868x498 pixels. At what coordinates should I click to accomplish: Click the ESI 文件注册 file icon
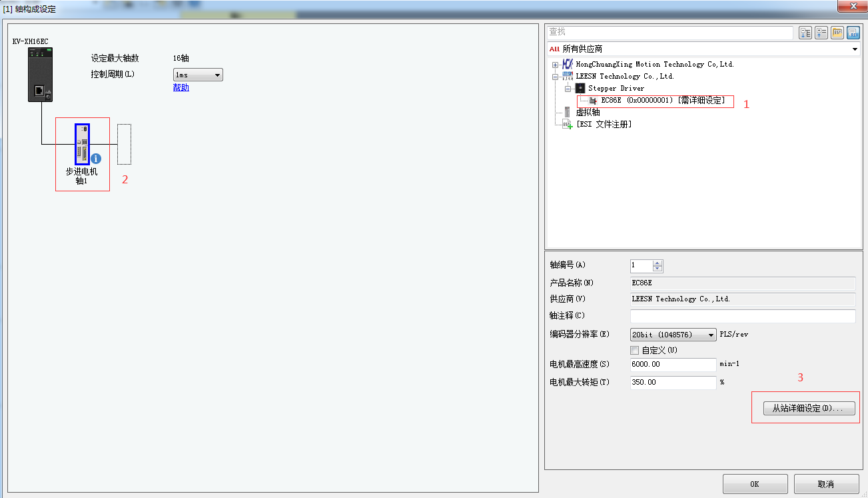click(568, 124)
